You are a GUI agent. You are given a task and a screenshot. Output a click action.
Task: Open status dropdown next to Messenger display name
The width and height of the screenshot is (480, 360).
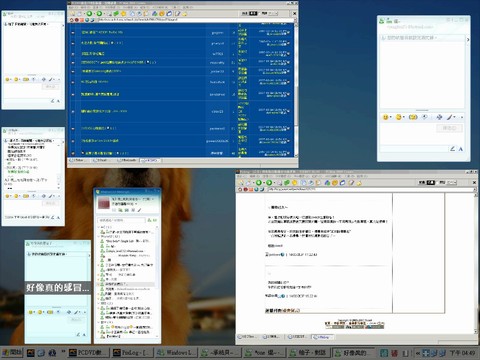(153, 199)
